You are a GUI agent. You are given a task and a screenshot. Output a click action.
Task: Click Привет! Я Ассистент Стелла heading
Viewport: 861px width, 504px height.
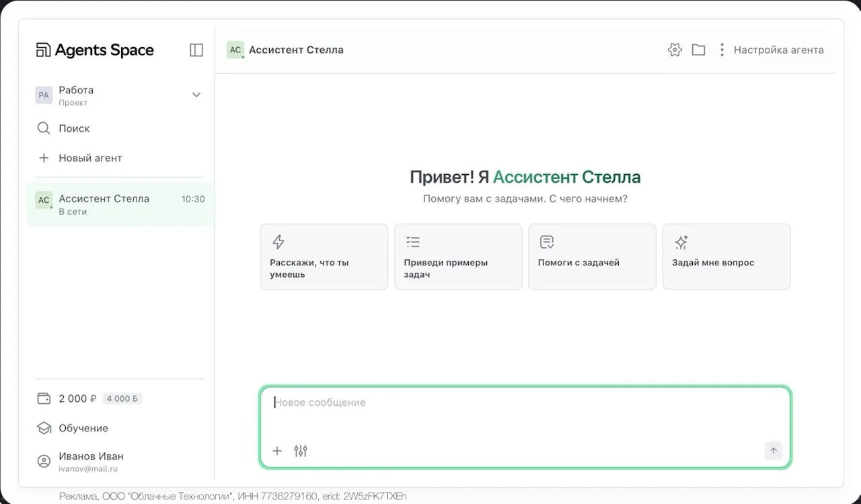(x=525, y=177)
